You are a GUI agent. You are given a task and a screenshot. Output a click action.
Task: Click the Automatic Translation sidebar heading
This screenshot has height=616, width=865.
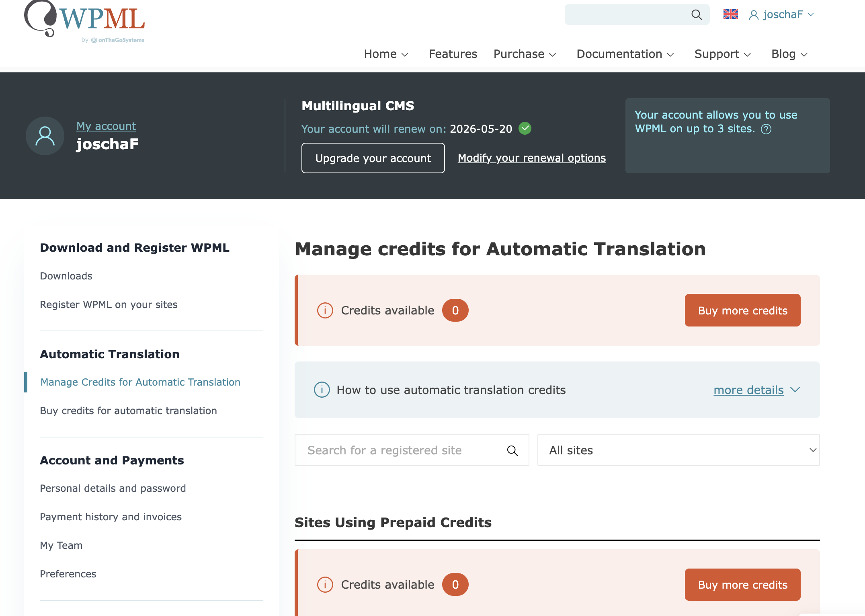click(110, 354)
